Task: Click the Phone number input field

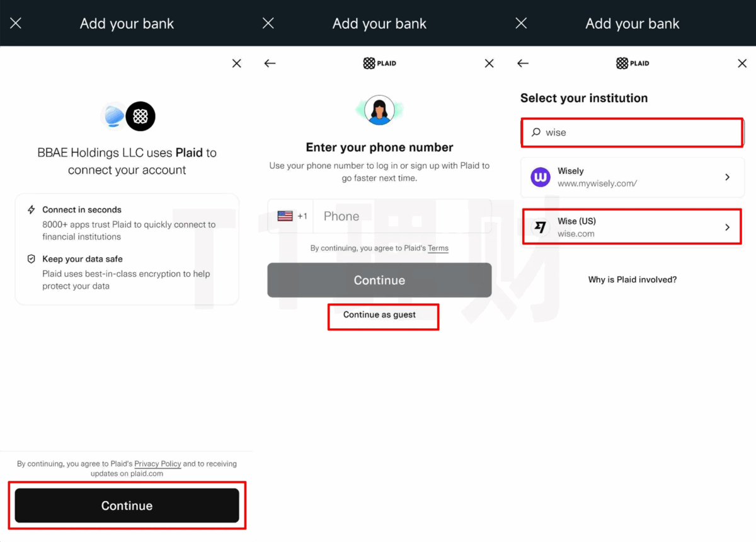Action: tap(402, 216)
